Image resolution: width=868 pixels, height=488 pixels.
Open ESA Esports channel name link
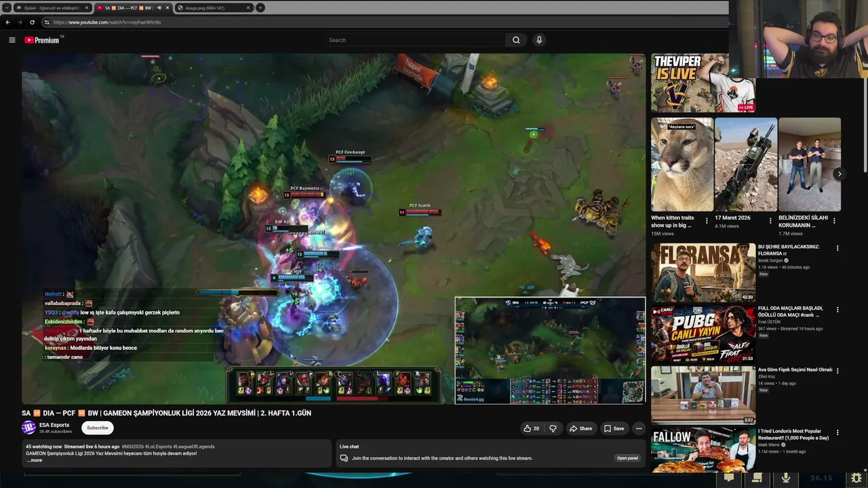pyautogui.click(x=54, y=425)
